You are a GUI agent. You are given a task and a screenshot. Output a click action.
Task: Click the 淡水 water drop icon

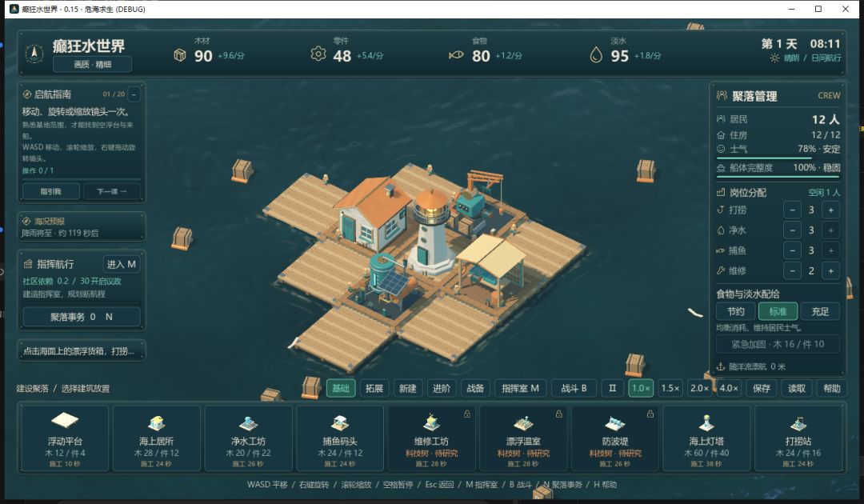[x=596, y=54]
